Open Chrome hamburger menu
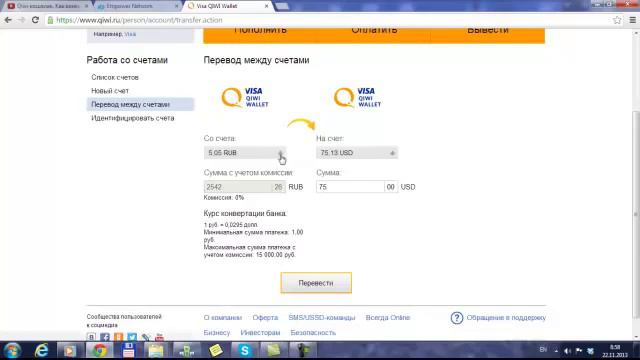Image resolution: width=640 pixels, height=360 pixels. tap(633, 20)
